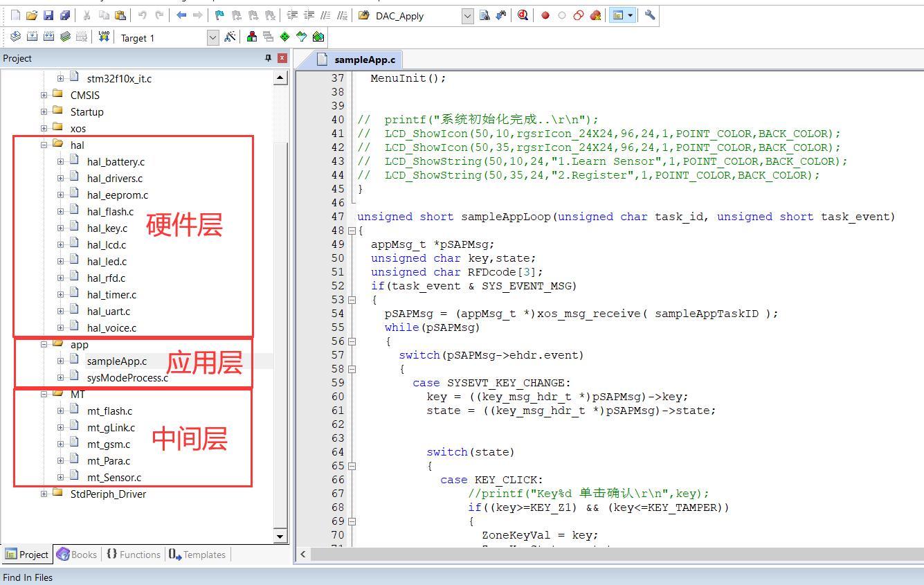This screenshot has height=585, width=924.
Task: Fold the code block at line 48
Action: tap(352, 231)
